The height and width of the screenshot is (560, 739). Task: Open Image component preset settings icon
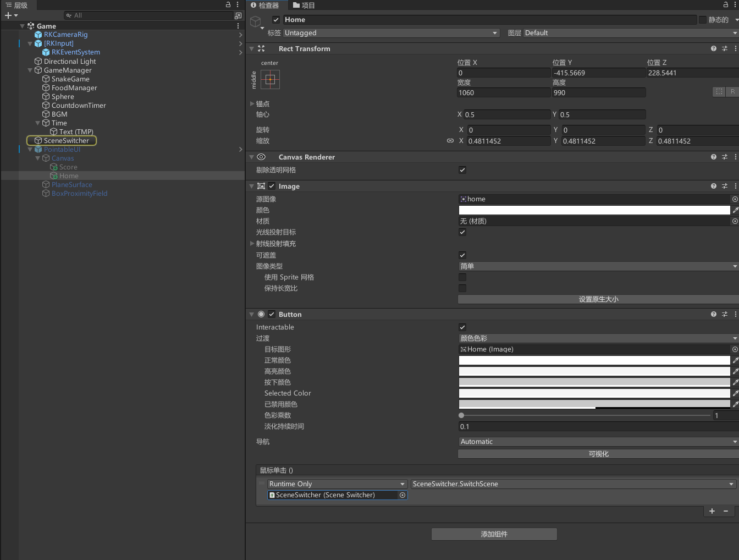(725, 186)
